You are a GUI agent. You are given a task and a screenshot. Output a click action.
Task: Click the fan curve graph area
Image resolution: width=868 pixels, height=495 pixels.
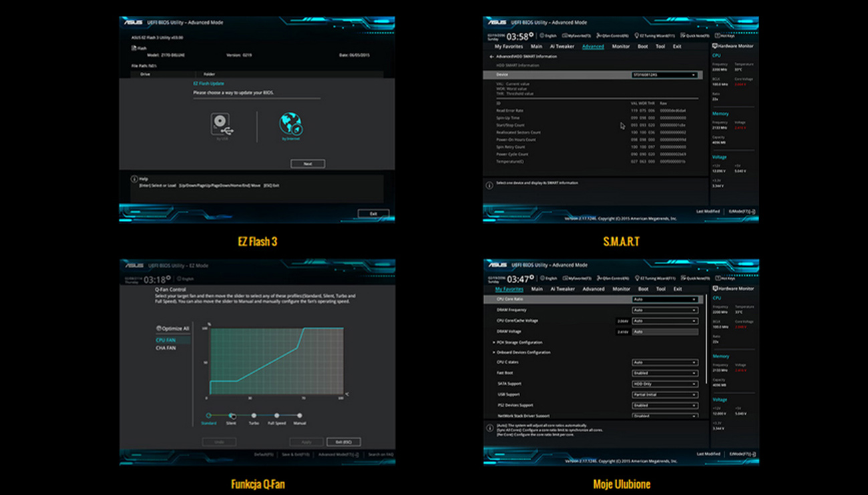276,361
